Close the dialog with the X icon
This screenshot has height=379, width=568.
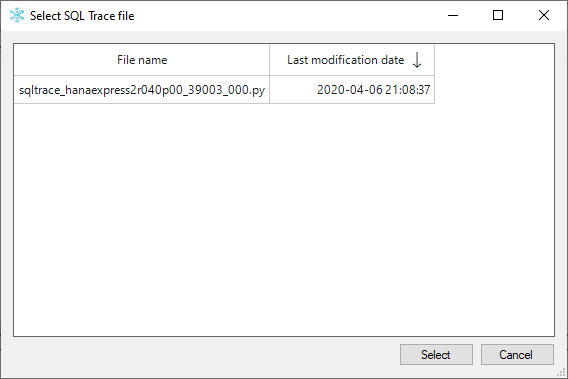pos(544,16)
